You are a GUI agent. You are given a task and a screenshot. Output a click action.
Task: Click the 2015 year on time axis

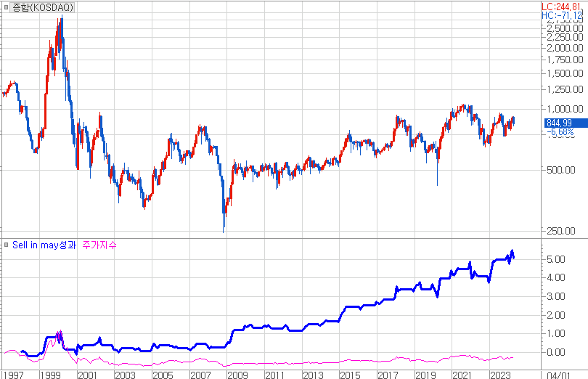[x=349, y=374]
